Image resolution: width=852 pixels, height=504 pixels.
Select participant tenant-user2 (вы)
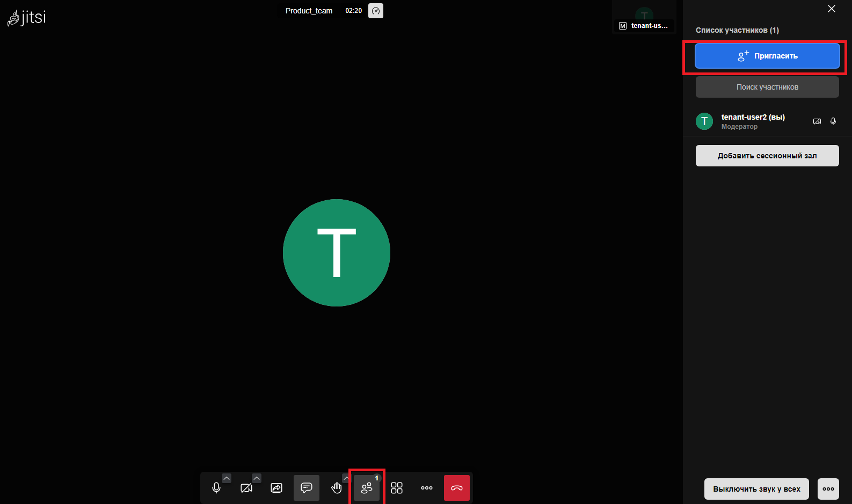767,121
